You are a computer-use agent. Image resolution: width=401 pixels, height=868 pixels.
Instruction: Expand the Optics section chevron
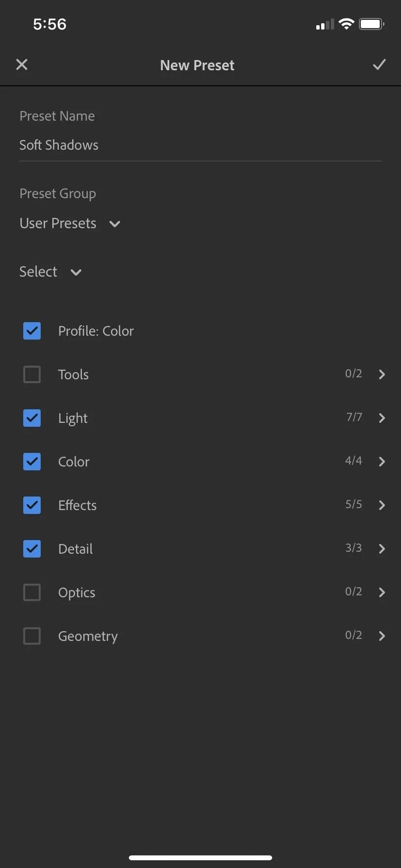pyautogui.click(x=382, y=592)
